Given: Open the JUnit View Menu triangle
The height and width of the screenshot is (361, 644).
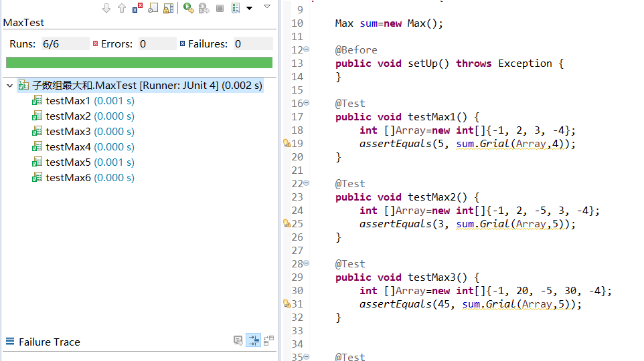Looking at the screenshot, I should pyautogui.click(x=267, y=7).
